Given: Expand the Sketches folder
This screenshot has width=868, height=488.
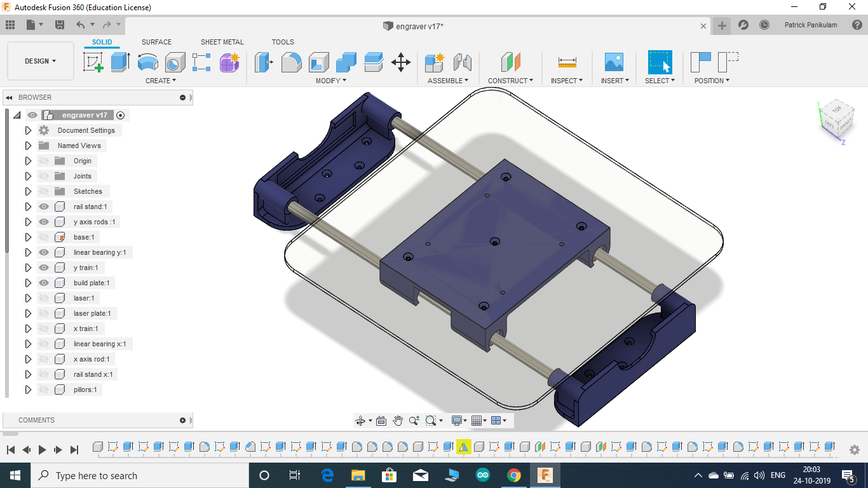Looking at the screenshot, I should coord(28,191).
